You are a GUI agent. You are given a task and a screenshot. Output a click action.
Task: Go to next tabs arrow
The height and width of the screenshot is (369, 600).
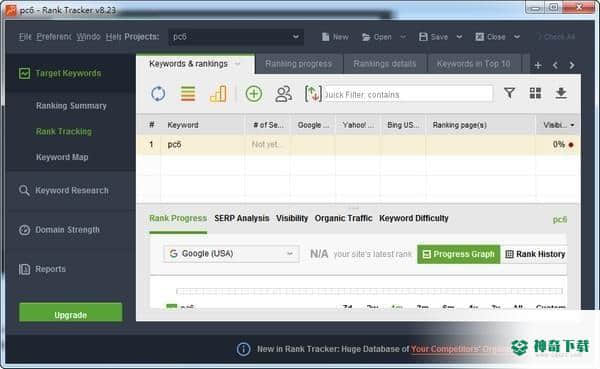coord(572,65)
